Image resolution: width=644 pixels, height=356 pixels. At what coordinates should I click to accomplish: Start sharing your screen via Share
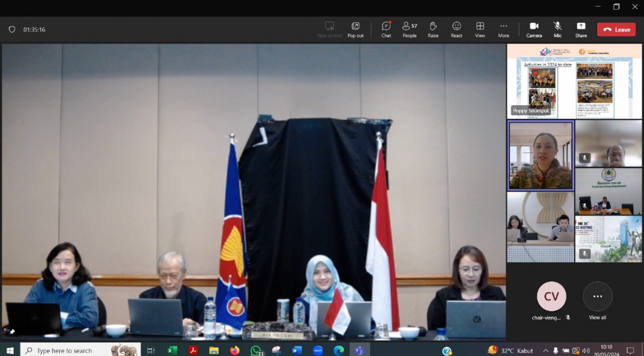(x=580, y=29)
